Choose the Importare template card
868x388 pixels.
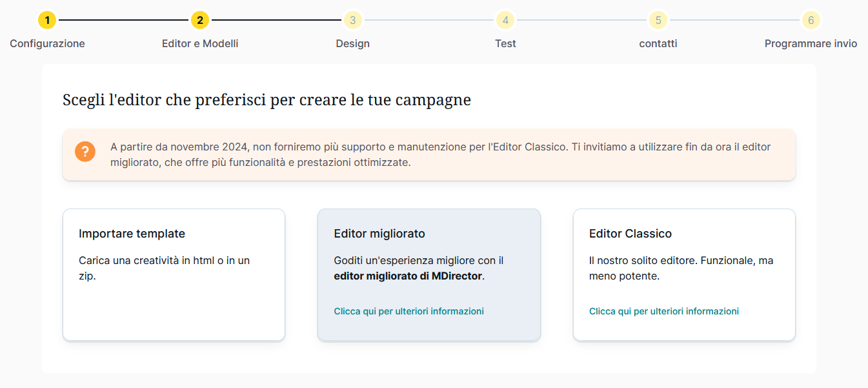click(174, 274)
